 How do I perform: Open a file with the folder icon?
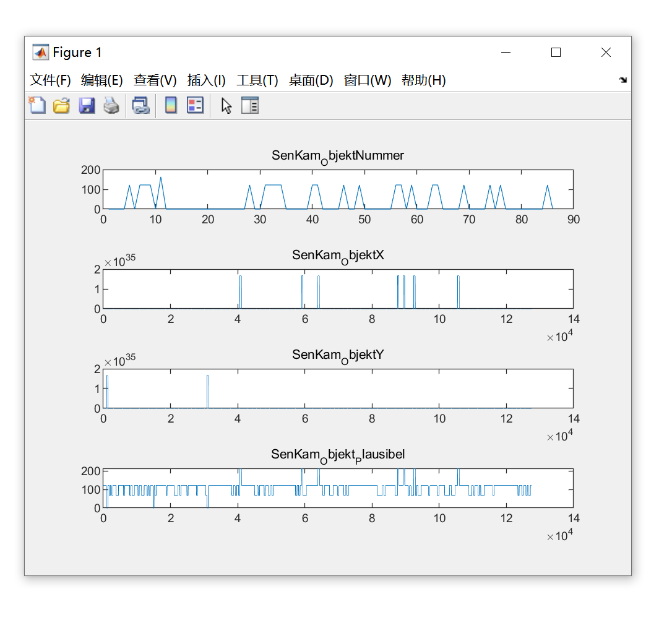point(61,105)
